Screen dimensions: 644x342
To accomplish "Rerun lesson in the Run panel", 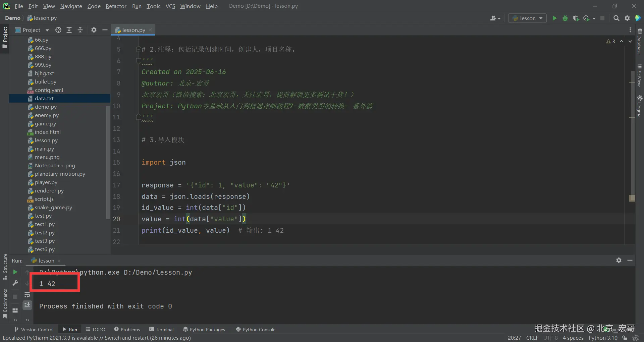I will [x=15, y=272].
